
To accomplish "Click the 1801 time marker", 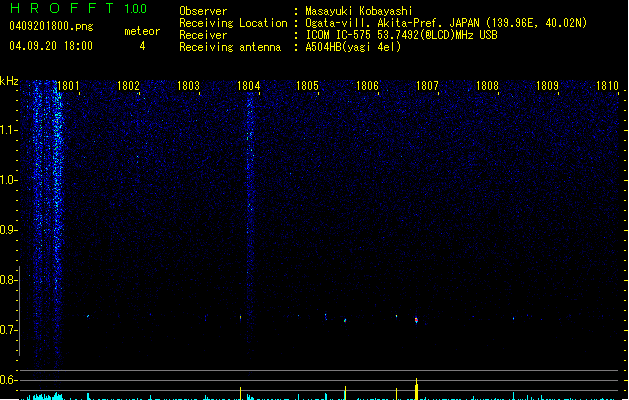I will tap(68, 86).
